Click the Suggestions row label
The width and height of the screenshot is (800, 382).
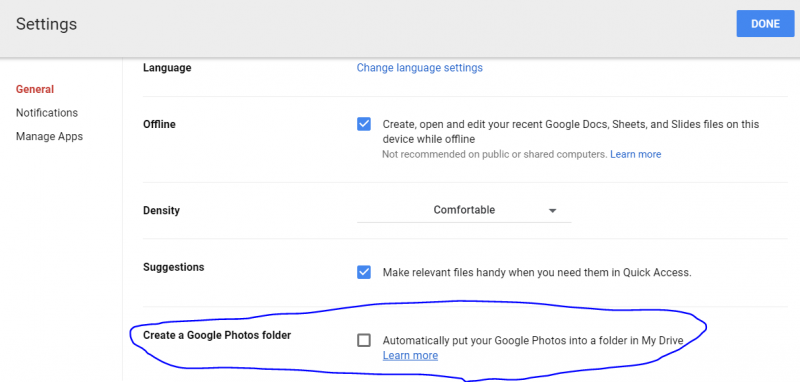(x=173, y=267)
